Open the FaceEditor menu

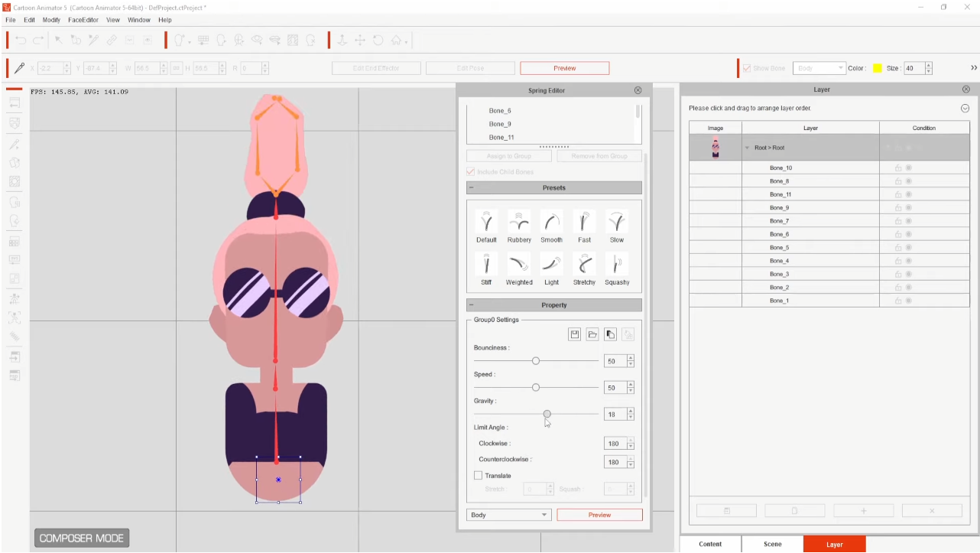(x=83, y=20)
